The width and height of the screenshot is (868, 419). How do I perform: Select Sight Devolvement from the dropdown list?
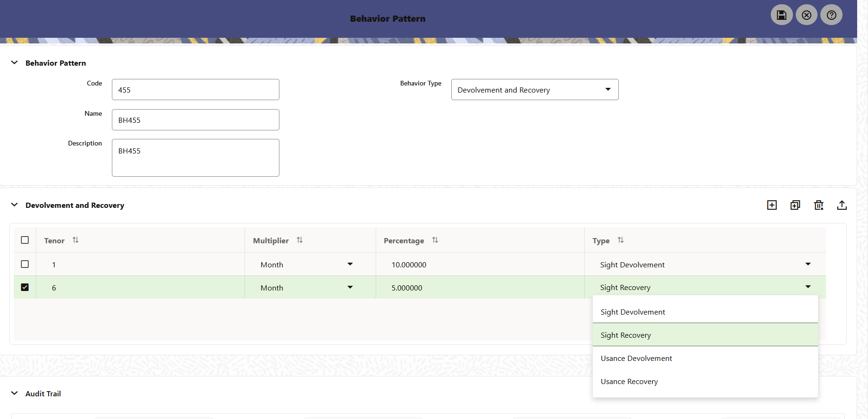(x=705, y=312)
